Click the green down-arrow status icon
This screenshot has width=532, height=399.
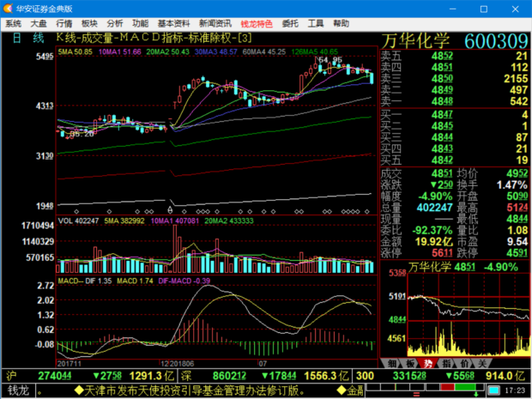[x=475, y=395]
